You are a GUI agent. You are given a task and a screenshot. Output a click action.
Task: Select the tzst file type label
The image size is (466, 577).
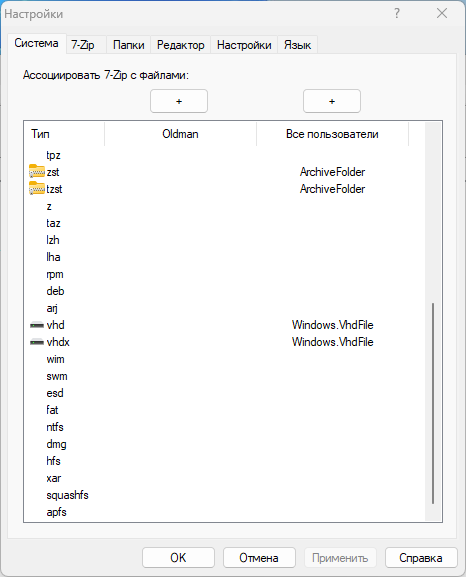point(54,189)
